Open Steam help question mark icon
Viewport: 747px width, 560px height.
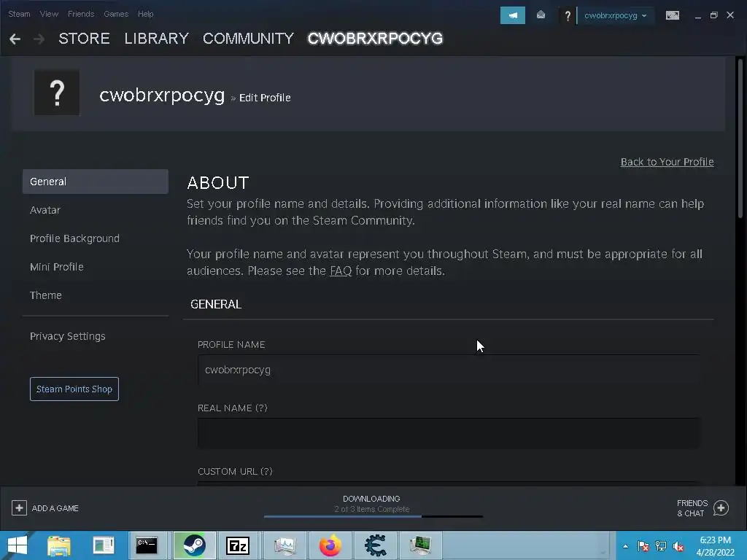pyautogui.click(x=568, y=16)
